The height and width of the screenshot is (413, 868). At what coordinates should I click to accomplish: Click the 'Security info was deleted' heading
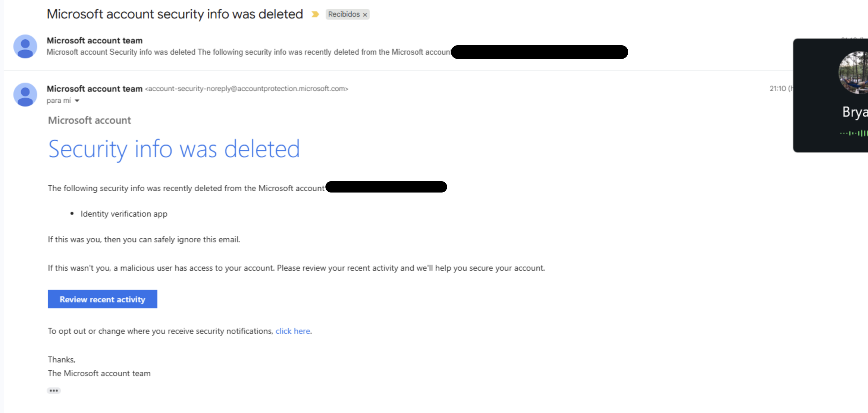(x=174, y=149)
